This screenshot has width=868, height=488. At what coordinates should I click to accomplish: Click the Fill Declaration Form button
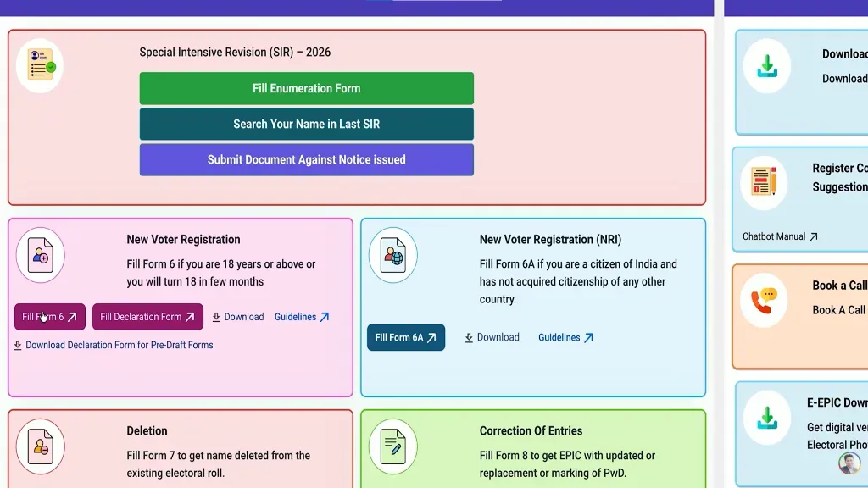[147, 317]
